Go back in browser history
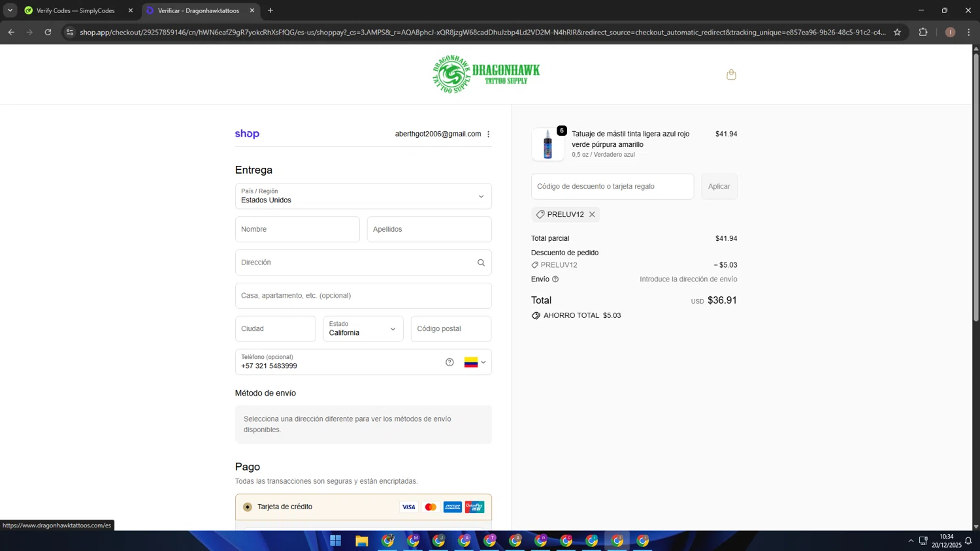The width and height of the screenshot is (980, 551). (11, 32)
